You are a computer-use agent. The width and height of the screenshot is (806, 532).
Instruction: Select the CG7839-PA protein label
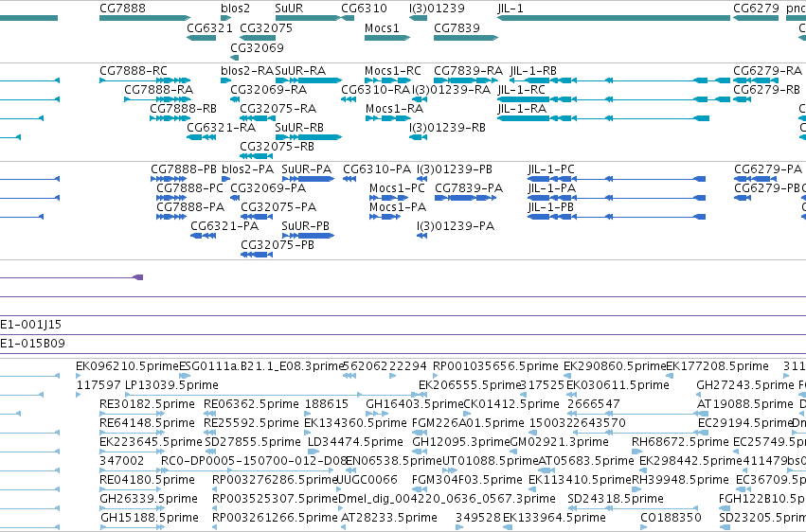(469, 188)
